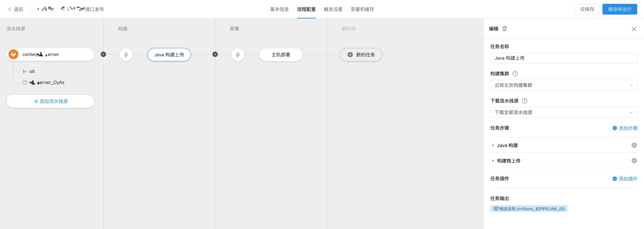Click the lightning trigger icon before 构建 stage
Screen dimensions: 644x229
pos(126,54)
